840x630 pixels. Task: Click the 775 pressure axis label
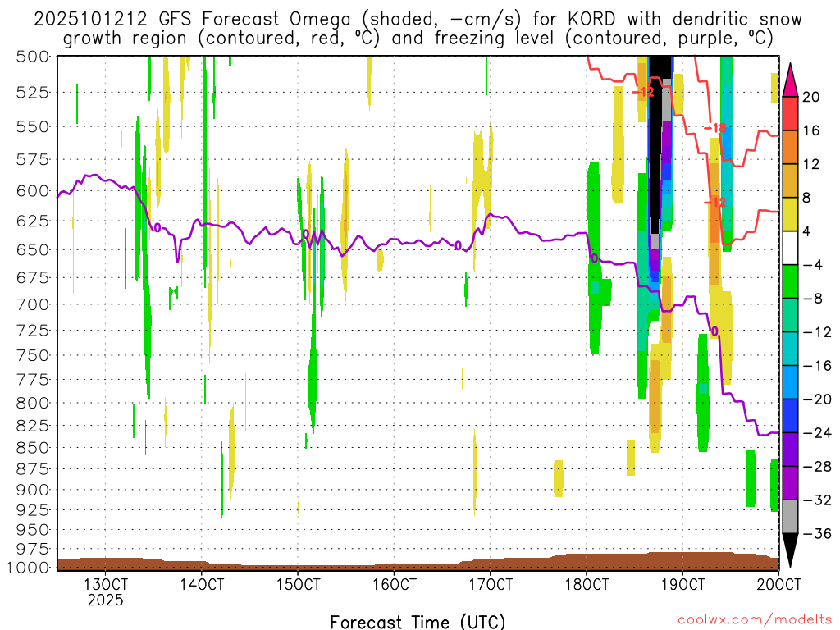point(32,380)
